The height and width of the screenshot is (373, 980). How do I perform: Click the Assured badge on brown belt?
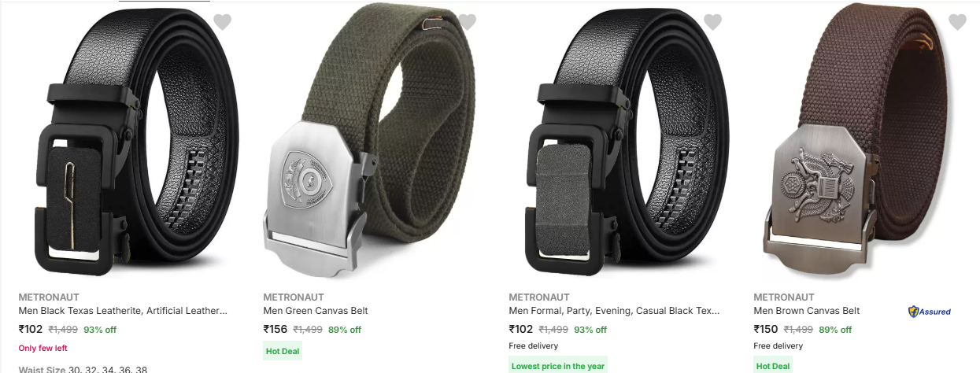[930, 312]
